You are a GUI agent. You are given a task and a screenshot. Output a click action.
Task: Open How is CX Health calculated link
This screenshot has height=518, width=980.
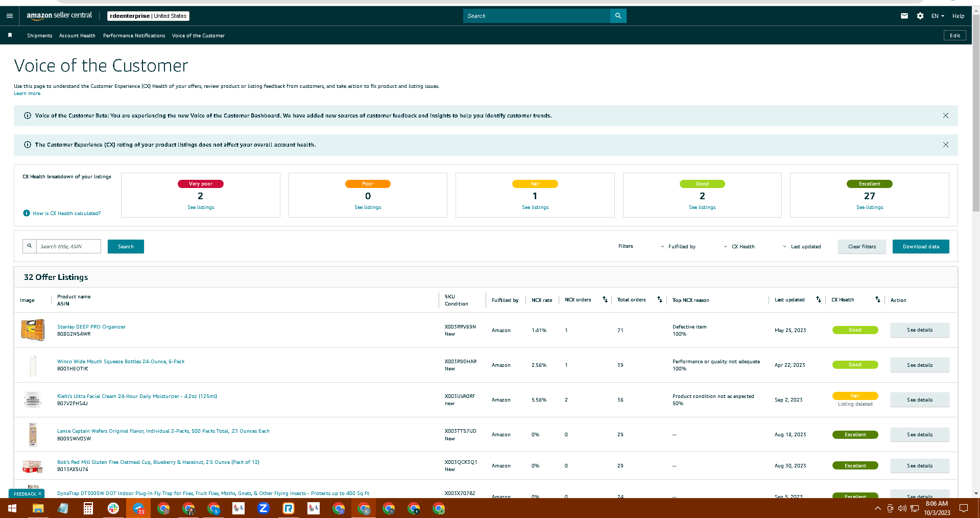coord(66,213)
